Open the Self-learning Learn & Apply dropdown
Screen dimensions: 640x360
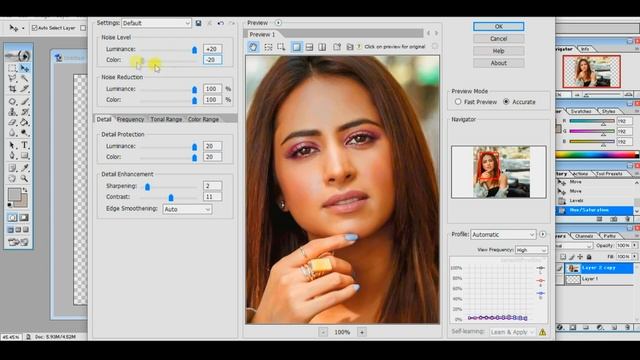(512, 332)
